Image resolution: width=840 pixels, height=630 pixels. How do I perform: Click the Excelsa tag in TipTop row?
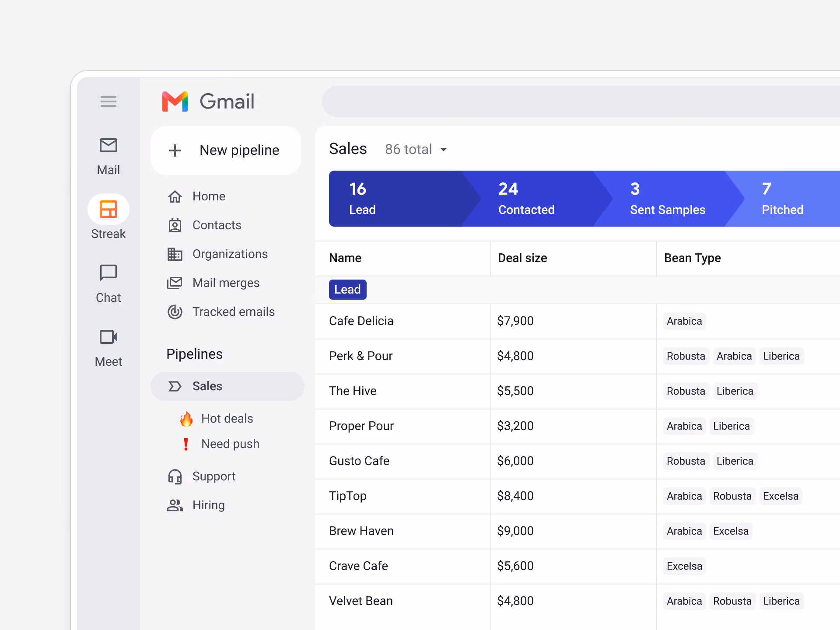tap(780, 496)
